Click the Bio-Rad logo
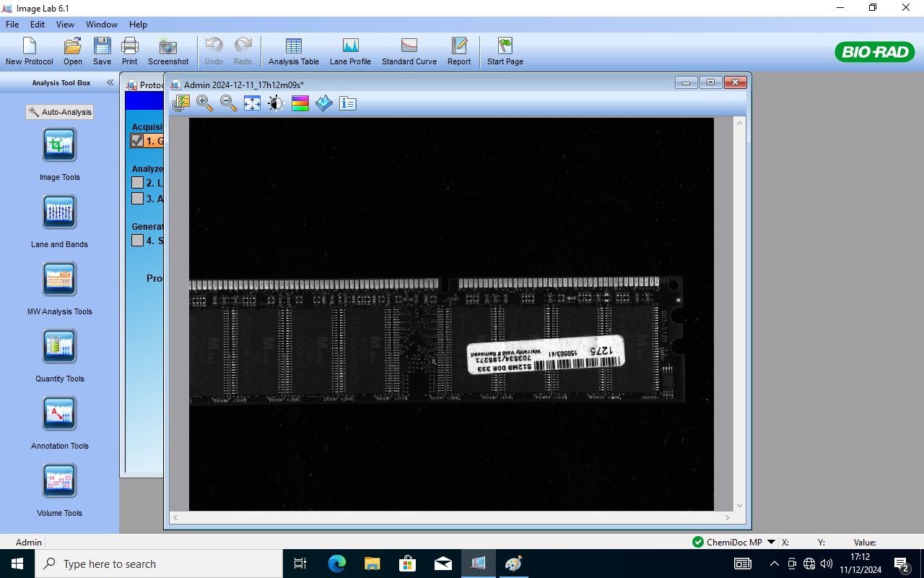Screen dimensions: 924x578 pos(875,52)
